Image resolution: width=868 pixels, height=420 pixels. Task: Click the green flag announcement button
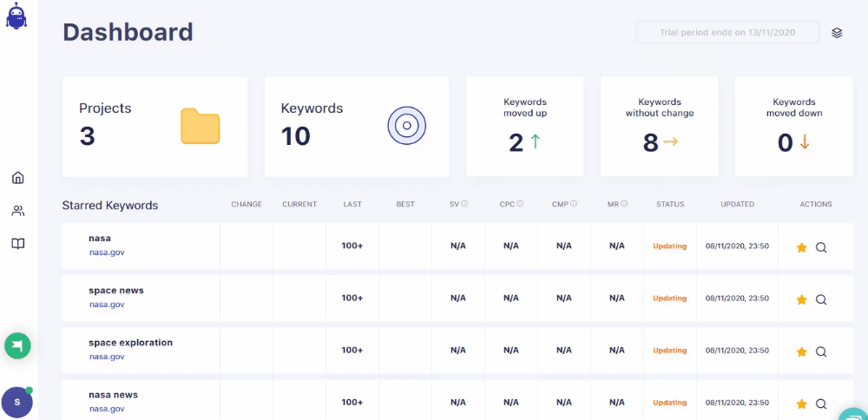pos(17,346)
